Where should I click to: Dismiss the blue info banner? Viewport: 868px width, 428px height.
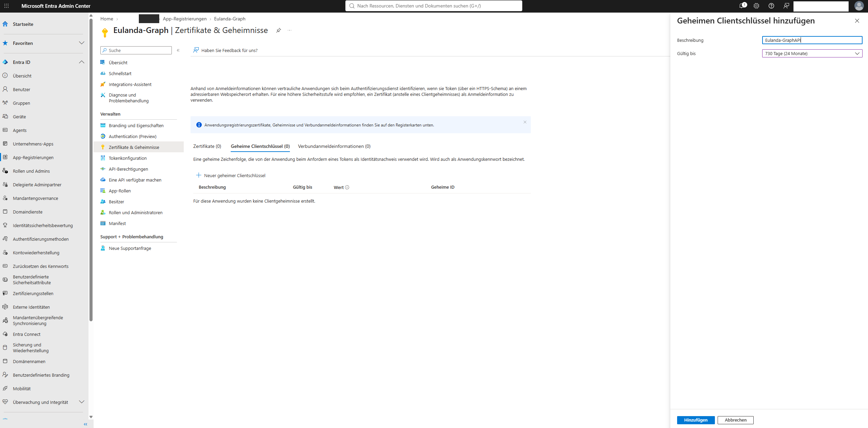tap(525, 122)
